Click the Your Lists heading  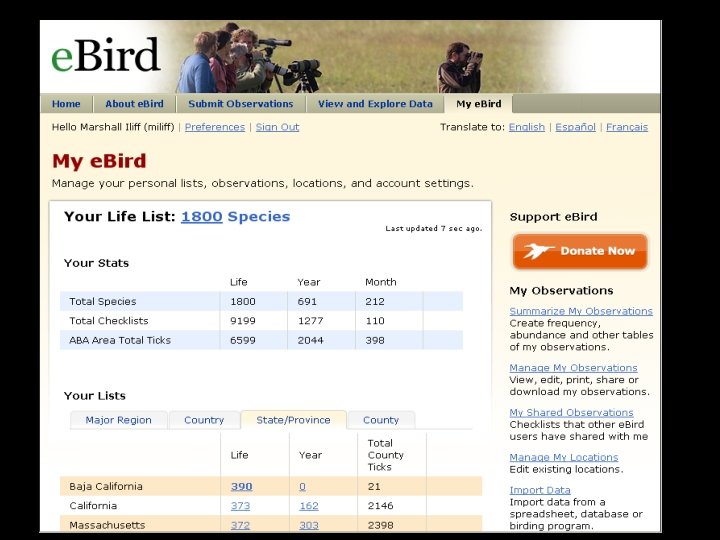[95, 396]
